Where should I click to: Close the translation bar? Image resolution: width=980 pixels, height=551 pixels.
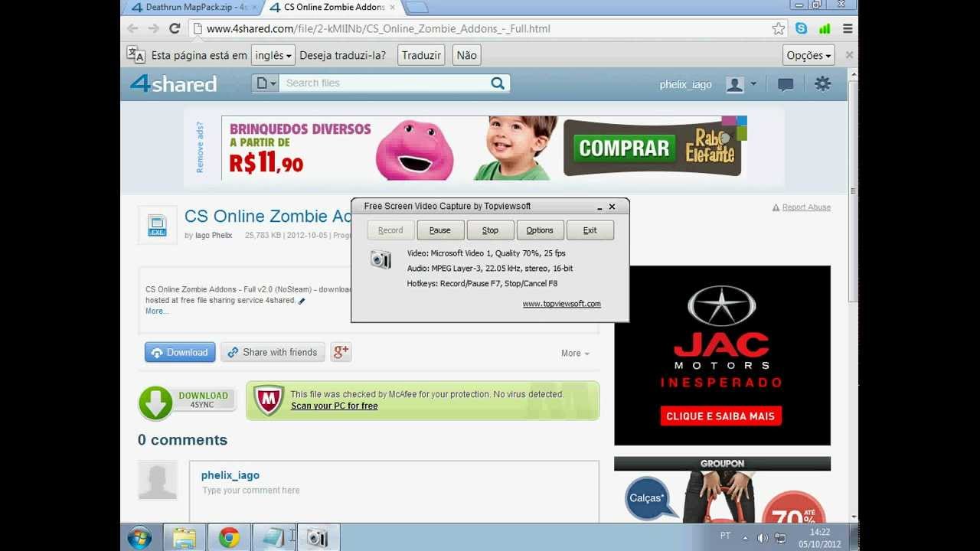(x=849, y=55)
